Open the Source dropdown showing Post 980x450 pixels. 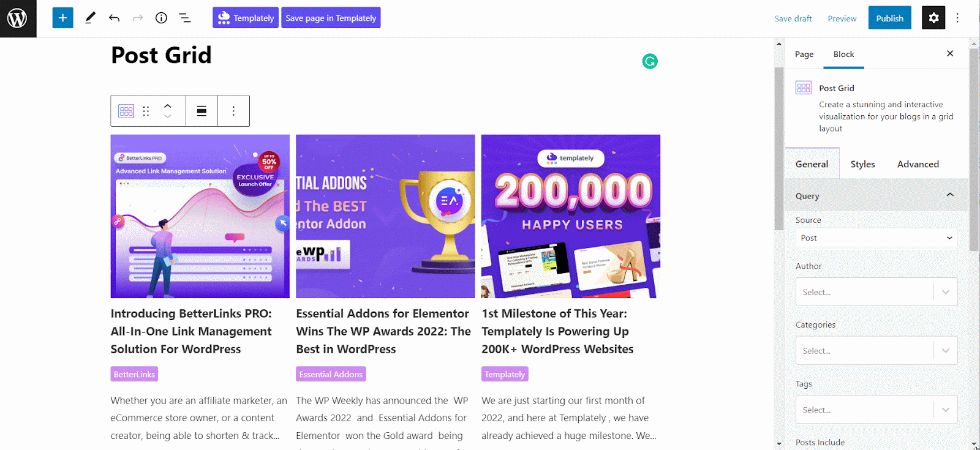876,238
